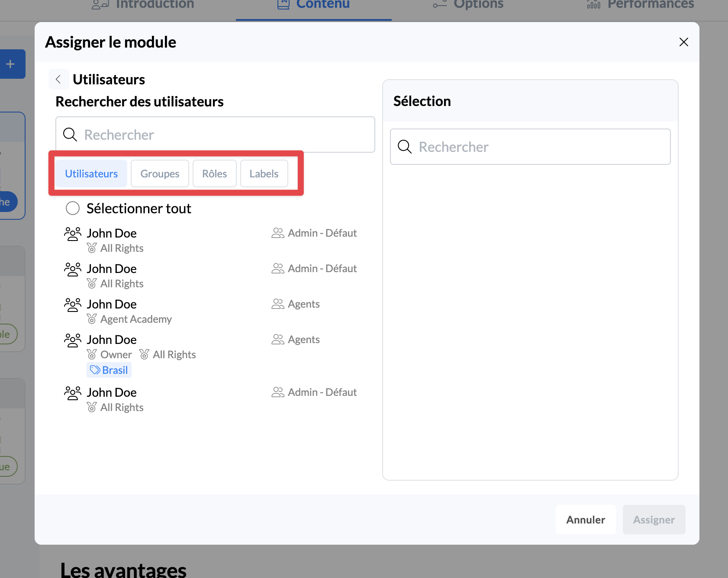The height and width of the screenshot is (578, 728).
Task: Switch to the Groupes filter tab
Action: point(160,173)
